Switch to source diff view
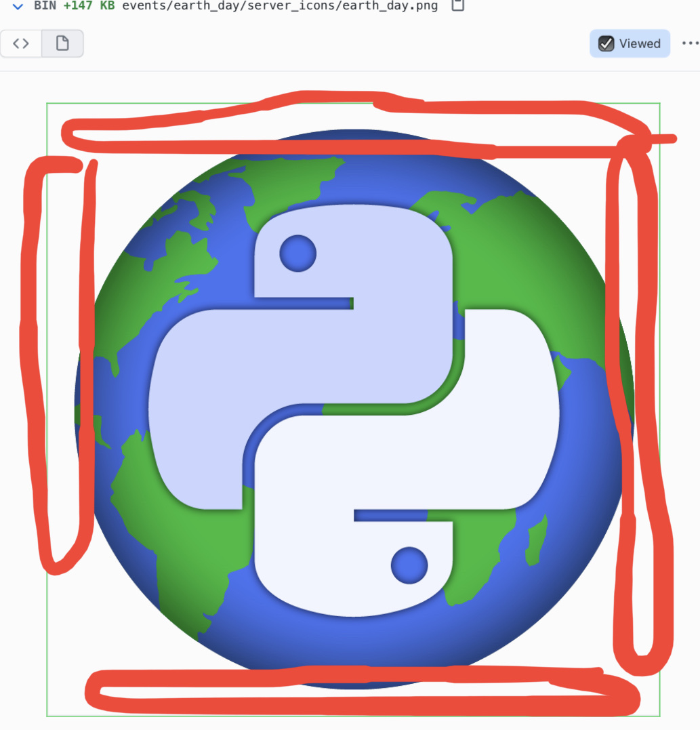 (21, 43)
